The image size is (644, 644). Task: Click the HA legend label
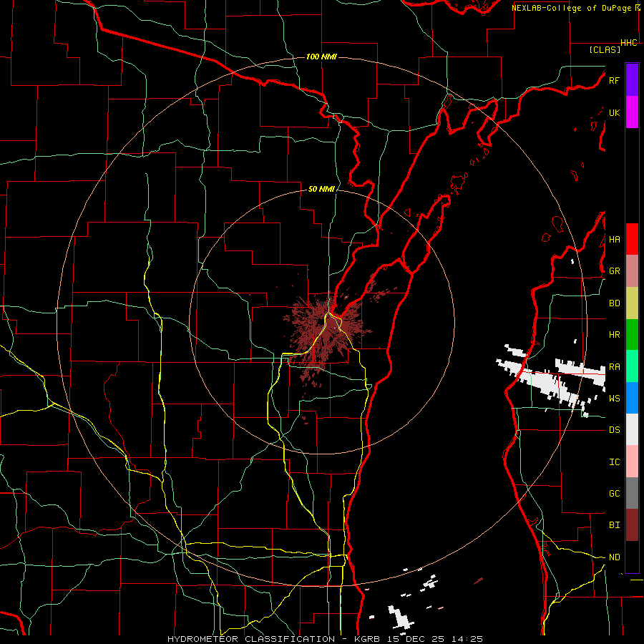click(614, 240)
